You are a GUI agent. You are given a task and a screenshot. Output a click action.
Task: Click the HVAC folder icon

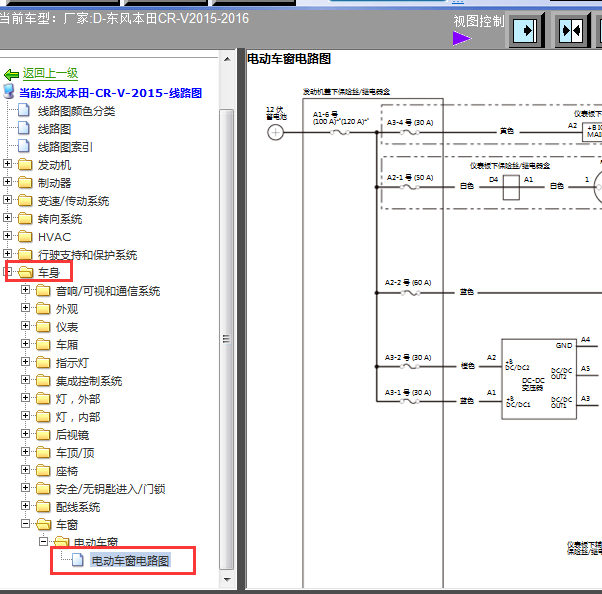pos(25,237)
